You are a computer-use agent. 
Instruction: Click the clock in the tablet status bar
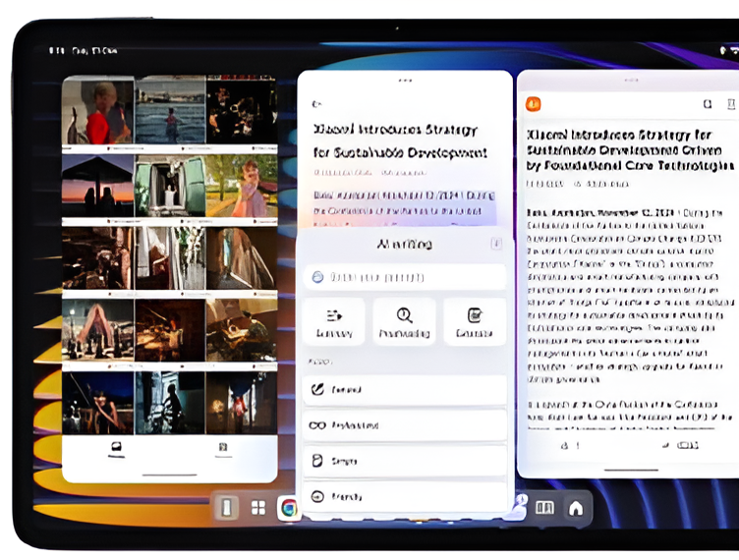coord(57,50)
